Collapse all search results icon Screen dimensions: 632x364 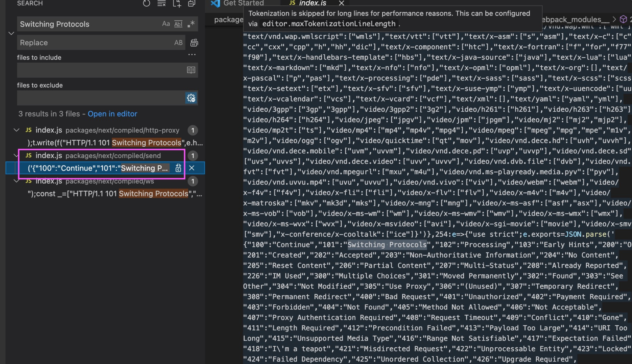[192, 3]
